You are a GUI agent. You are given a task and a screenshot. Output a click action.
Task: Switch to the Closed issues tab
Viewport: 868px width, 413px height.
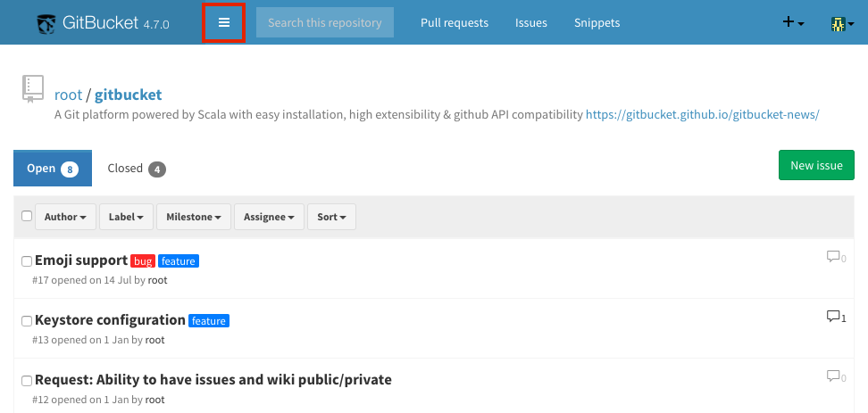(x=136, y=168)
